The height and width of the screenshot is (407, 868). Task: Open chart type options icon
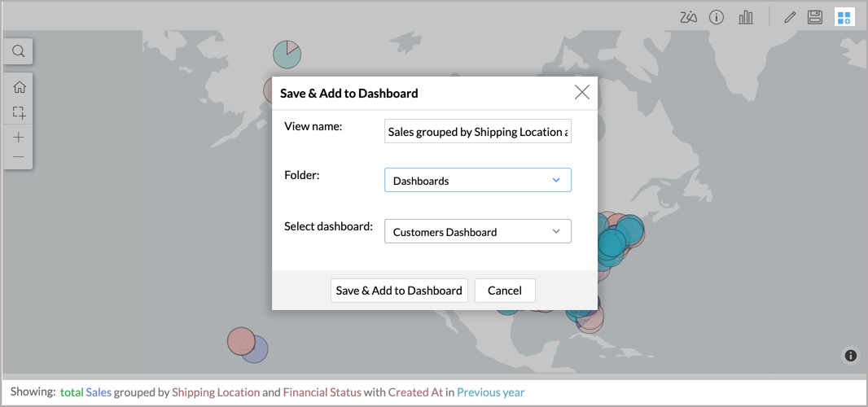[746, 17]
